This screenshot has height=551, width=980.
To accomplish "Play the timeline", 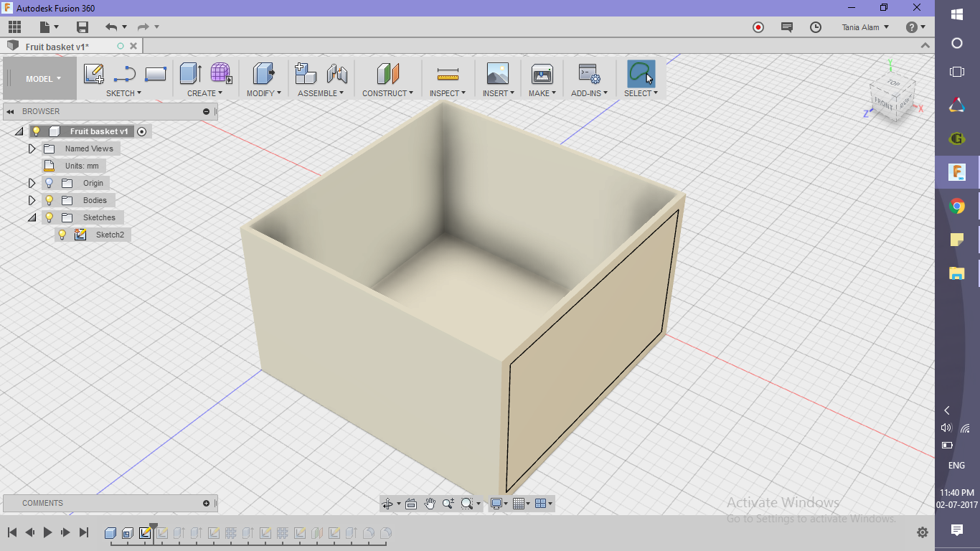I will pyautogui.click(x=48, y=532).
